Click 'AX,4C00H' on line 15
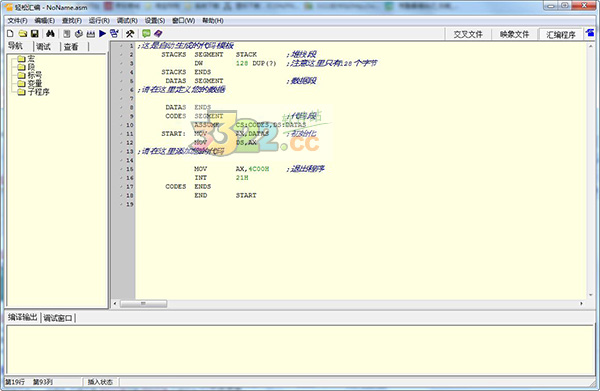Viewport: 600px width, 391px height. coord(252,169)
